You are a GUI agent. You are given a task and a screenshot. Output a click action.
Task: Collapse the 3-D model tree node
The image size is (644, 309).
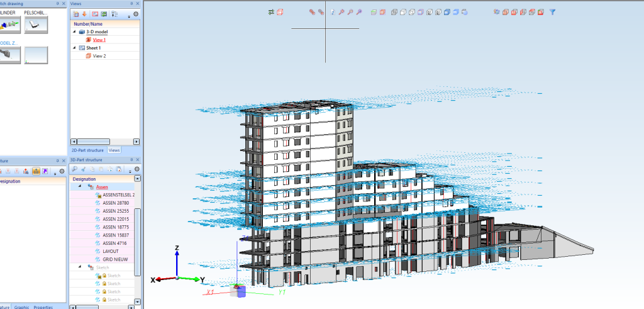pos(74,31)
